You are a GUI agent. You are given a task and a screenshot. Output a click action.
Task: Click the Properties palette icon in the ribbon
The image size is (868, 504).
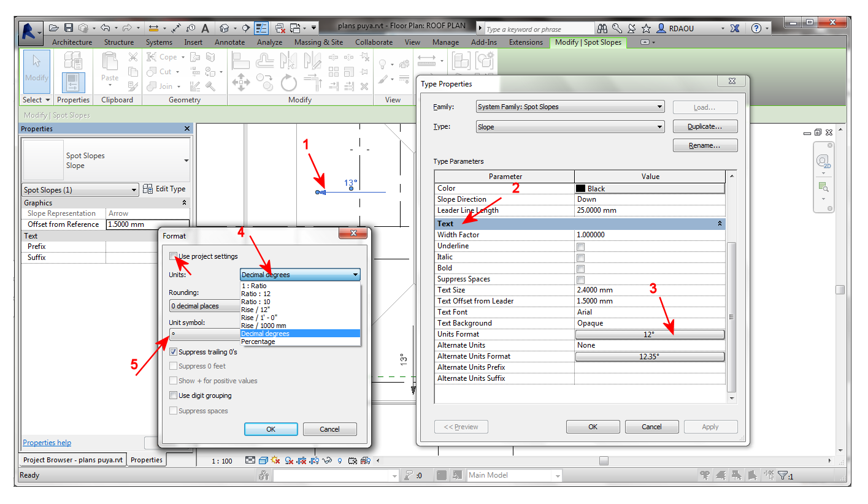click(73, 83)
